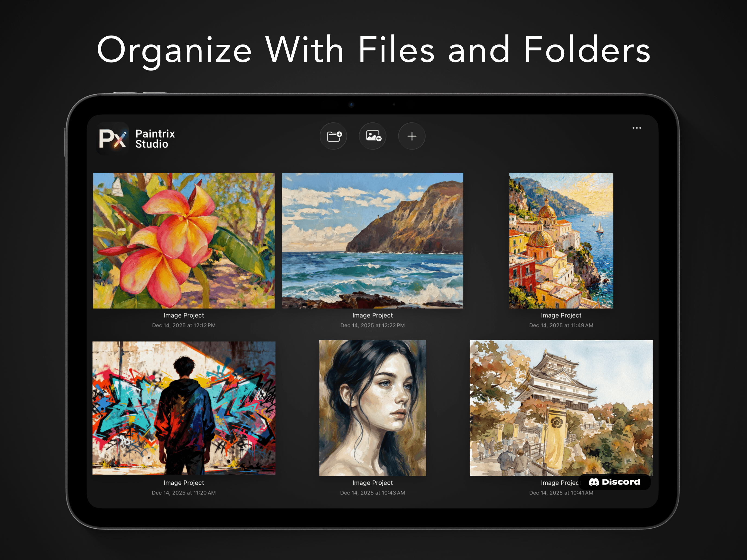The height and width of the screenshot is (560, 747).
Task: Open the coastal village painting thumbnail
Action: point(561,240)
